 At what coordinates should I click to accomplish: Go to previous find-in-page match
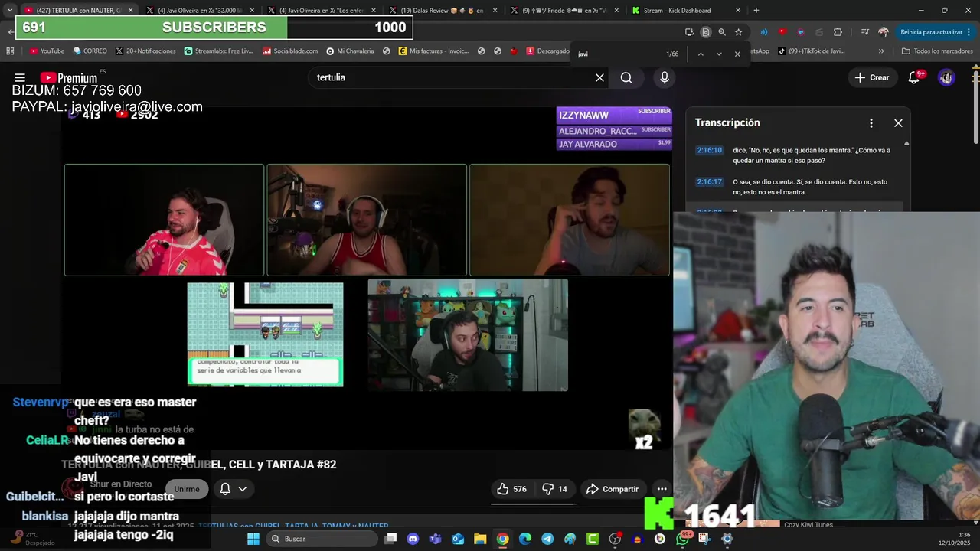[700, 54]
